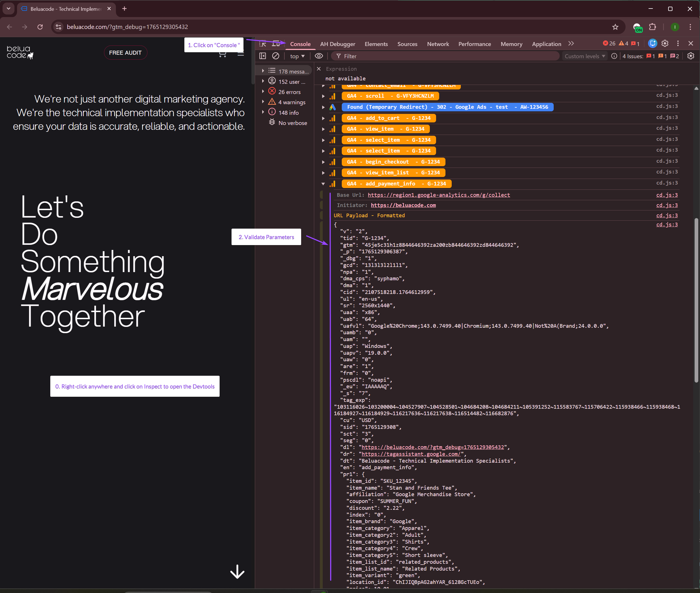
Task: Open the top context dropdown
Action: 297,56
